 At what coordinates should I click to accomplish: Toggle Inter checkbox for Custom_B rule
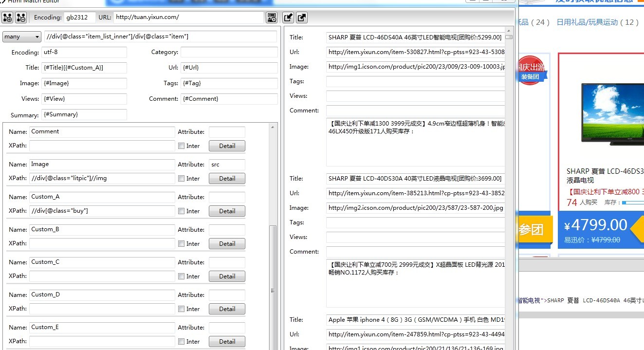(181, 243)
